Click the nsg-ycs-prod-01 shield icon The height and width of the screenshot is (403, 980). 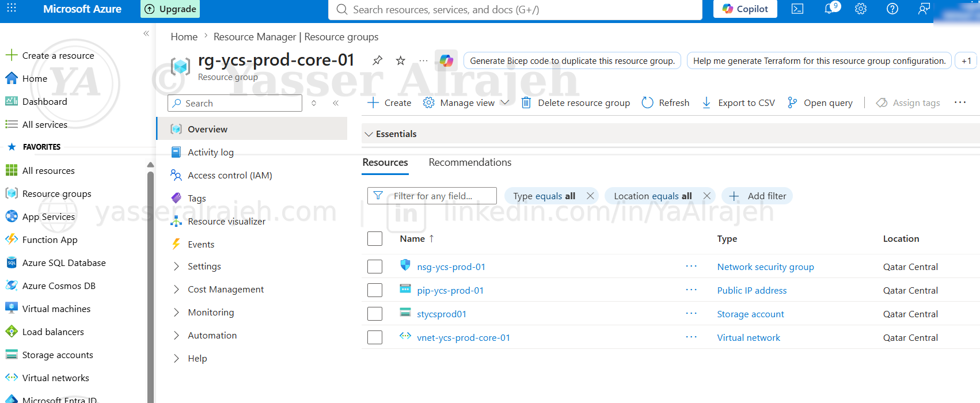click(405, 265)
